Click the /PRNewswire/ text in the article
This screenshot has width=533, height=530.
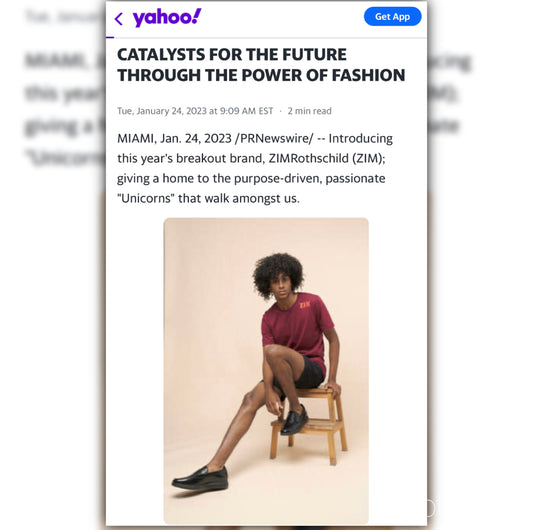274,138
